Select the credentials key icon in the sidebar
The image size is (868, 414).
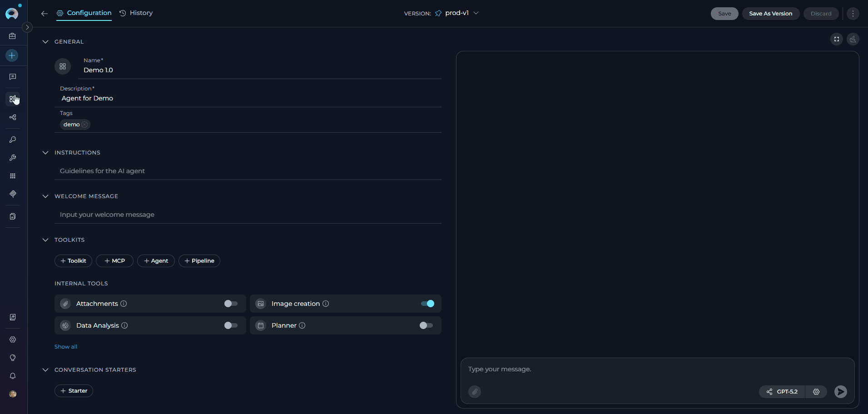point(13,140)
